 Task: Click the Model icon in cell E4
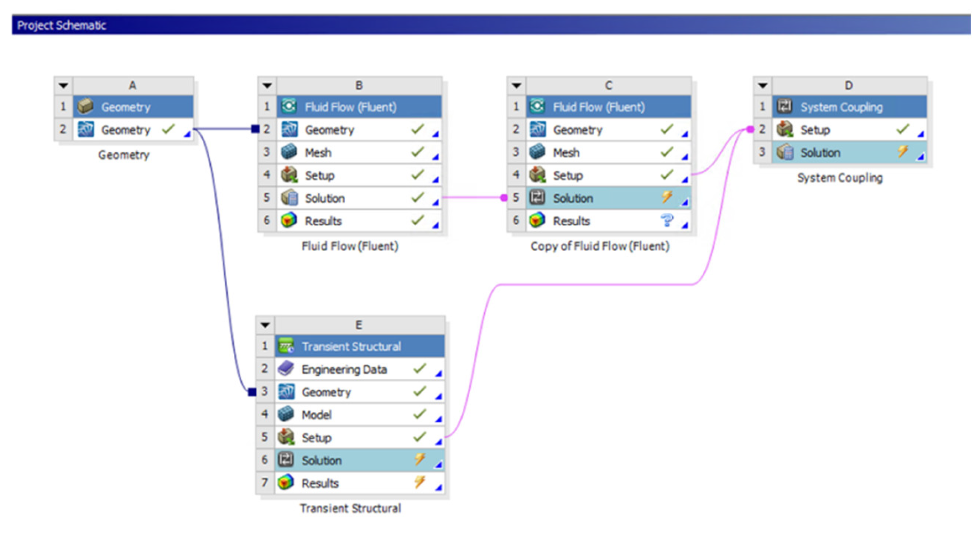point(286,414)
